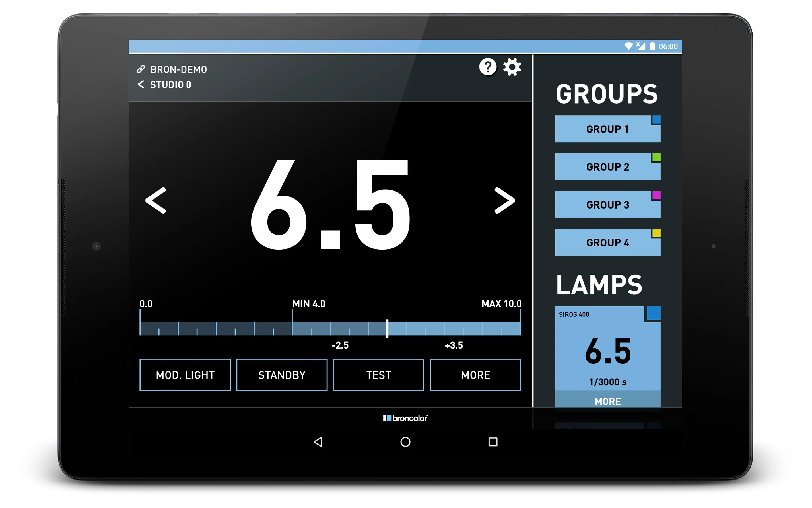Click Group 1 blue color swatch
This screenshot has height=508, width=812.
click(656, 120)
